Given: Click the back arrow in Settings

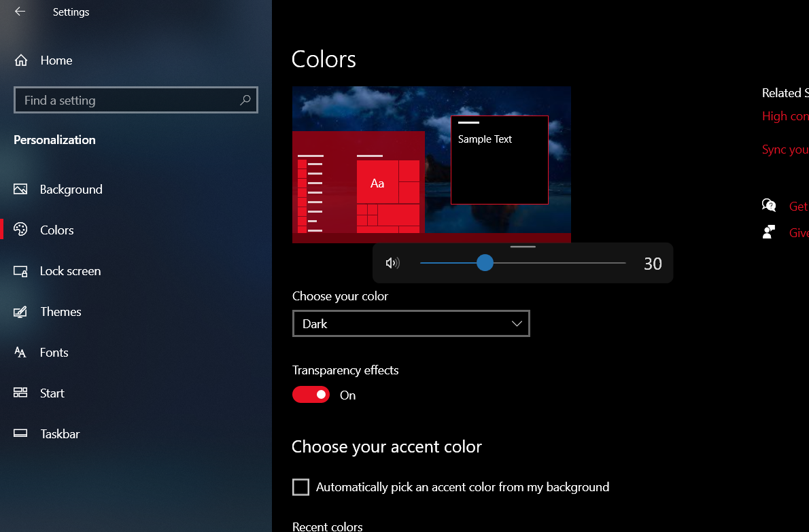Looking at the screenshot, I should click(20, 12).
